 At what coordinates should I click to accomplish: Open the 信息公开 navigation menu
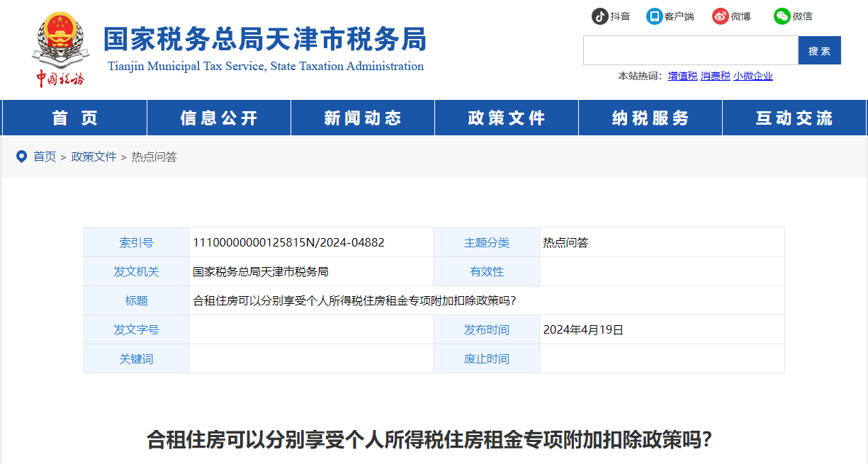(x=219, y=118)
